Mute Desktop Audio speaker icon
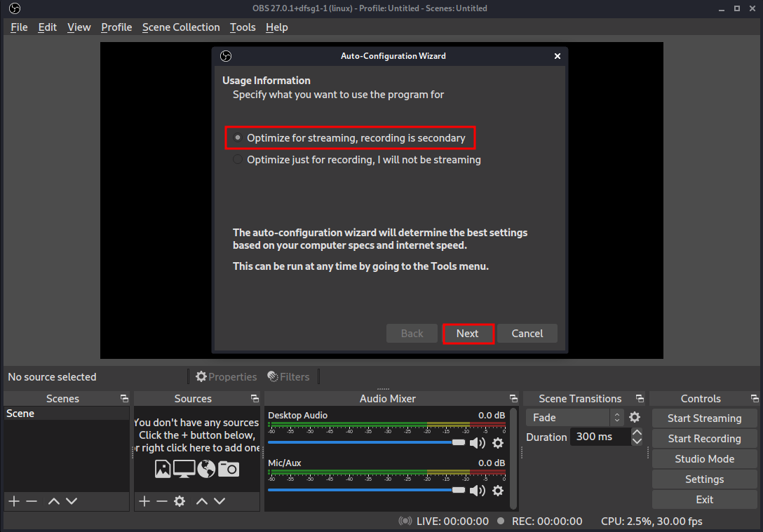This screenshot has width=763, height=532. click(478, 443)
